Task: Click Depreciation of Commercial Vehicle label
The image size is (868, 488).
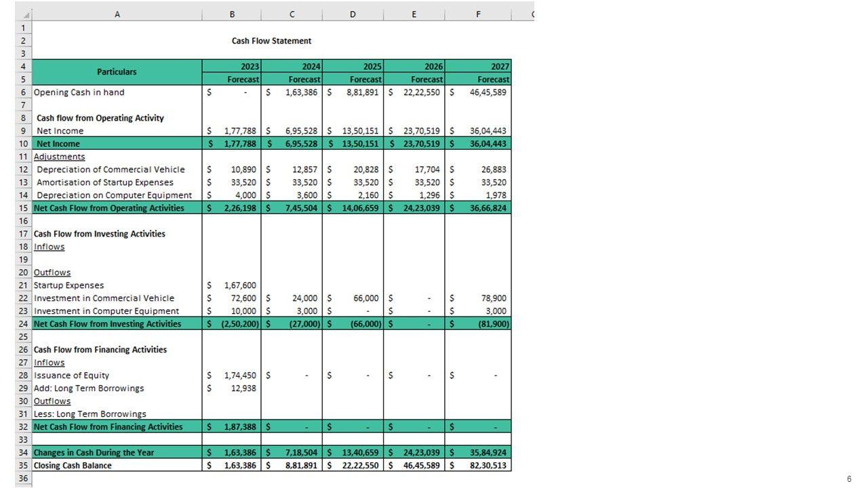Action: (111, 169)
